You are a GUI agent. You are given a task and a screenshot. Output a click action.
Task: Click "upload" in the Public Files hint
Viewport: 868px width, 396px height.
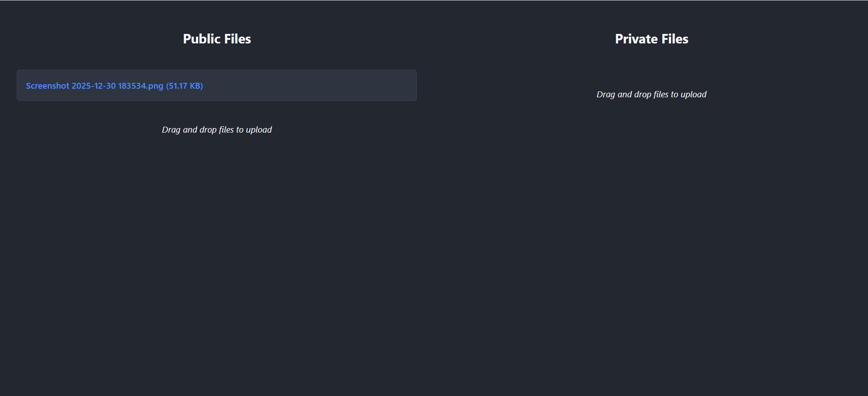click(259, 130)
